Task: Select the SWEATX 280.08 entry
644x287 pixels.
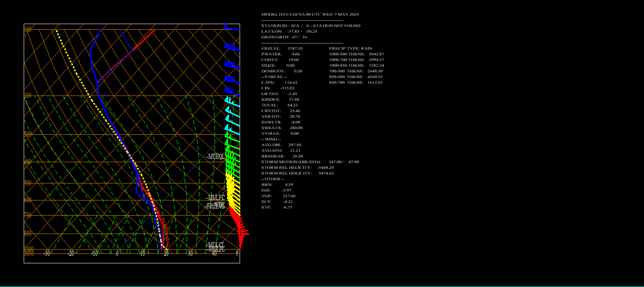Action: 282,128
